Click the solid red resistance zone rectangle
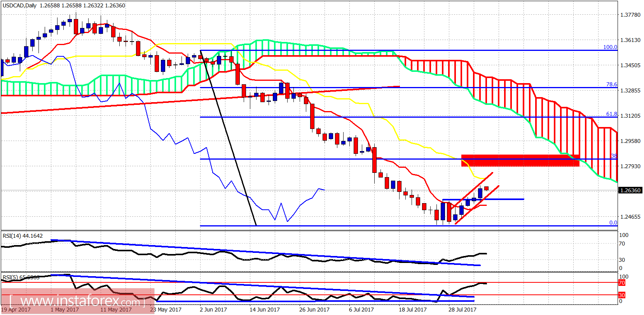The image size is (644, 315). tap(520, 160)
